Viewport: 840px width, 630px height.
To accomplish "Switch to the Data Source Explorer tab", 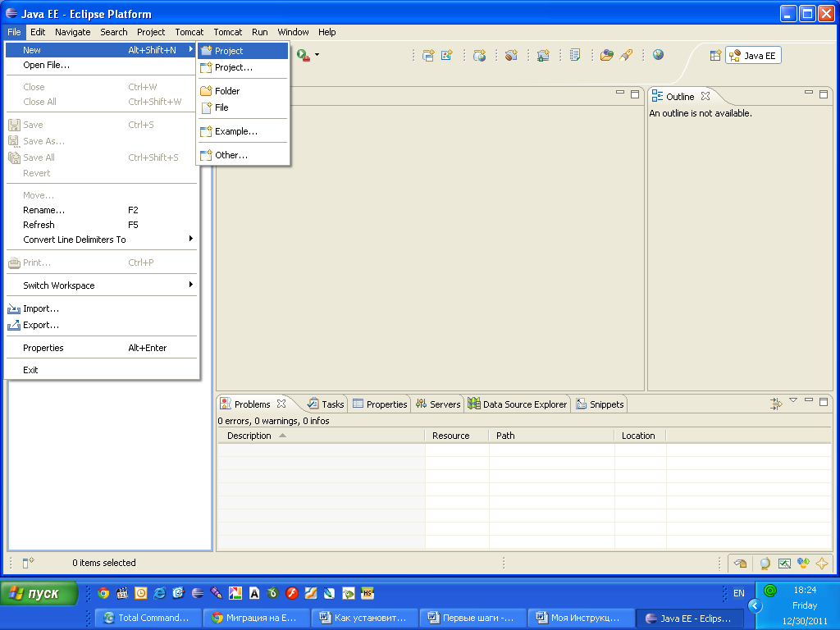I will (517, 404).
